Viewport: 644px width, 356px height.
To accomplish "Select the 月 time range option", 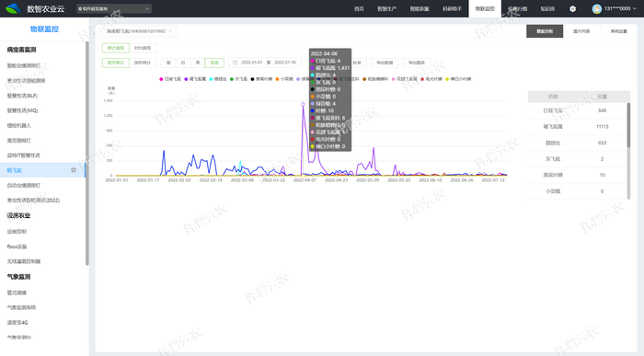I will point(183,63).
